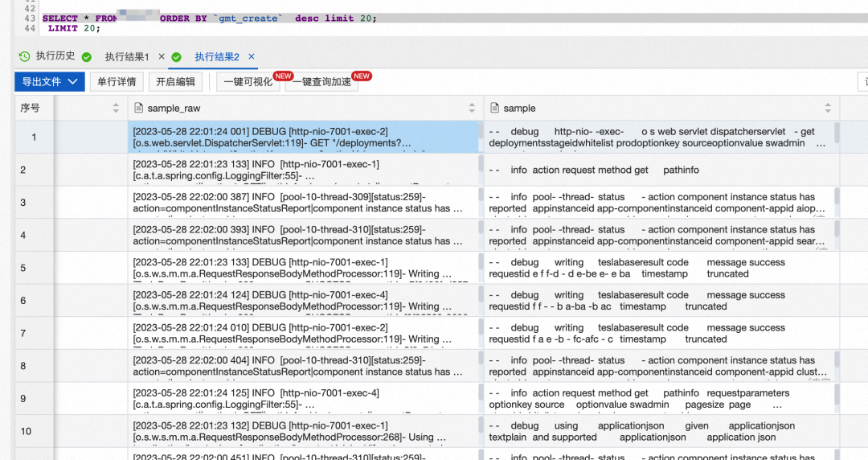The image size is (868, 460).
Task: Click sample_raw cell with timestamp 22:01:23 133 INFO
Action: pyautogui.click(x=304, y=170)
